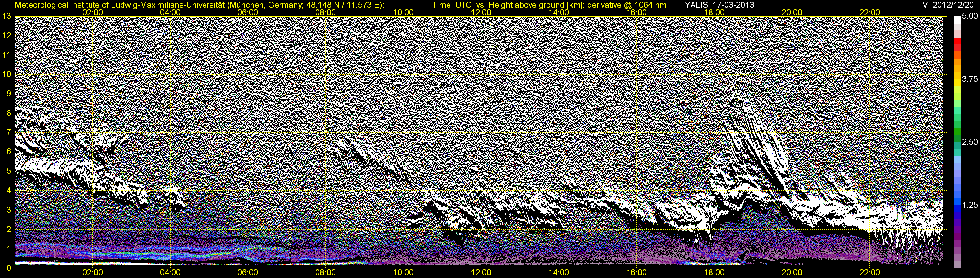Click the colorbar value 5.00
This screenshot has height=278, width=980.
coord(970,16)
